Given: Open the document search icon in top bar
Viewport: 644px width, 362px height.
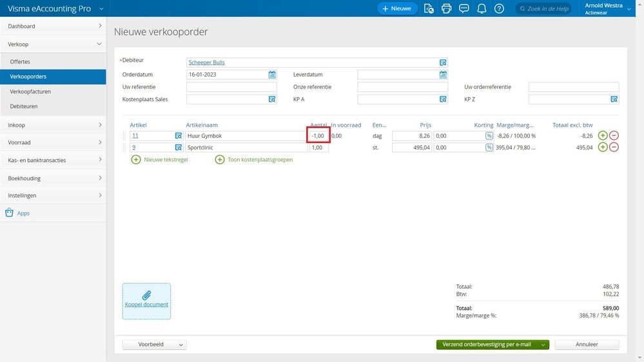Looking at the screenshot, I should click(429, 8).
